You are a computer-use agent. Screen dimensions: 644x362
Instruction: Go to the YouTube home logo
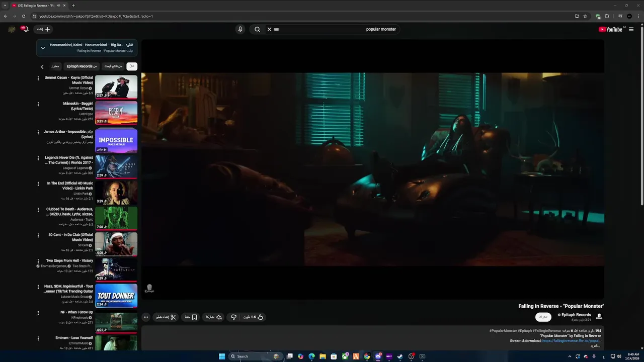[x=611, y=29]
